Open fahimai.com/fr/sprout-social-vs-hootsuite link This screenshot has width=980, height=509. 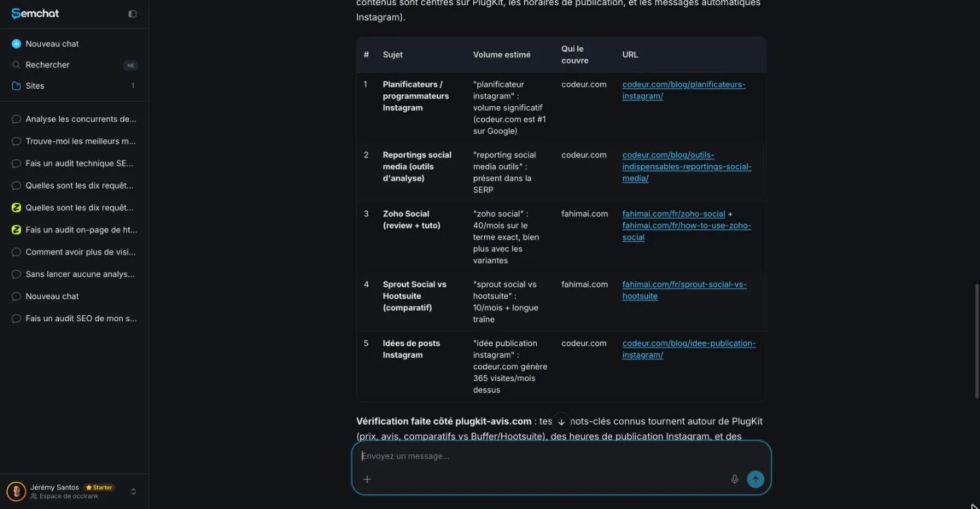[684, 290]
